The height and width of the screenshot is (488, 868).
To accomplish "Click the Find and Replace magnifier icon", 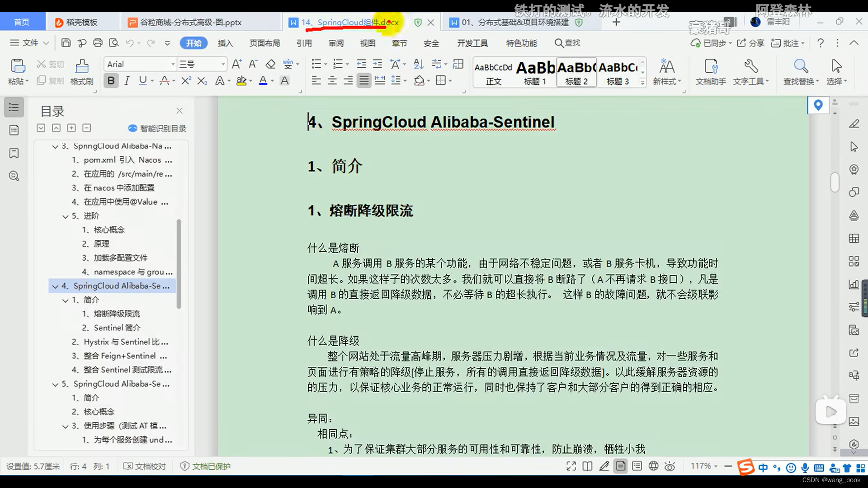I will point(801,66).
